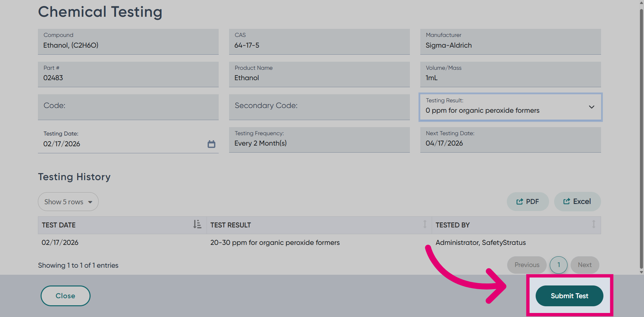Select the Administrator, SafetyStratus cell
This screenshot has width=644, height=317.
click(481, 243)
